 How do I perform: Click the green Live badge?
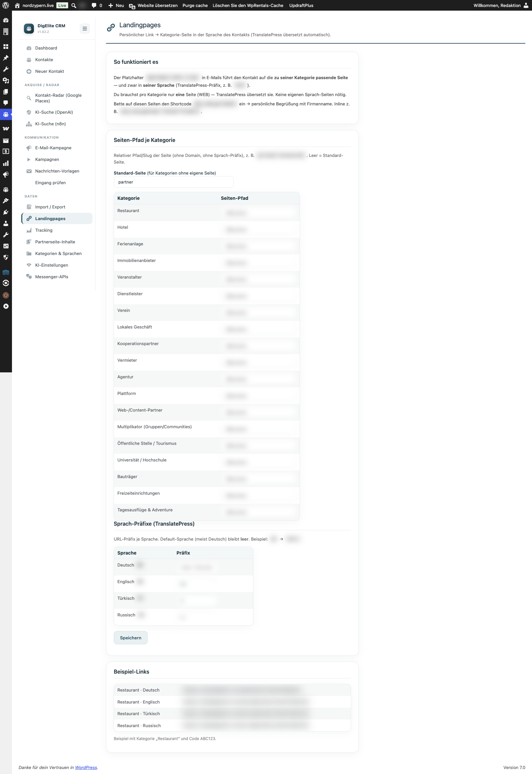click(62, 5)
